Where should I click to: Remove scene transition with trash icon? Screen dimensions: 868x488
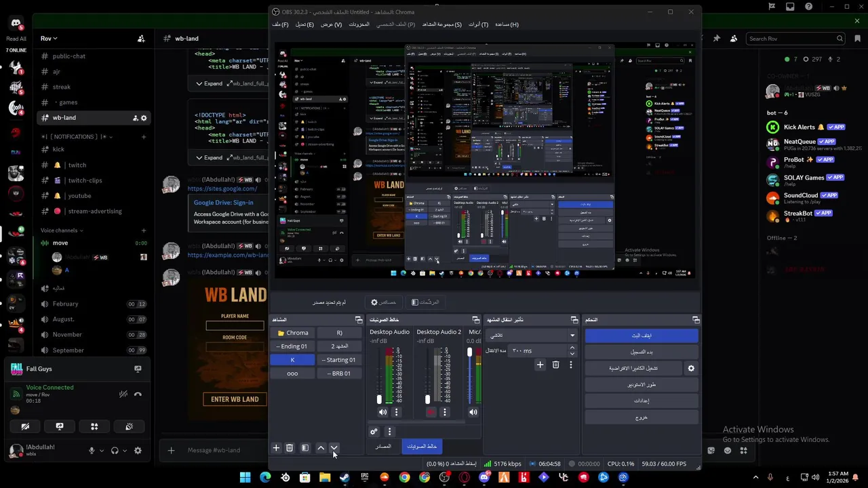(x=555, y=365)
